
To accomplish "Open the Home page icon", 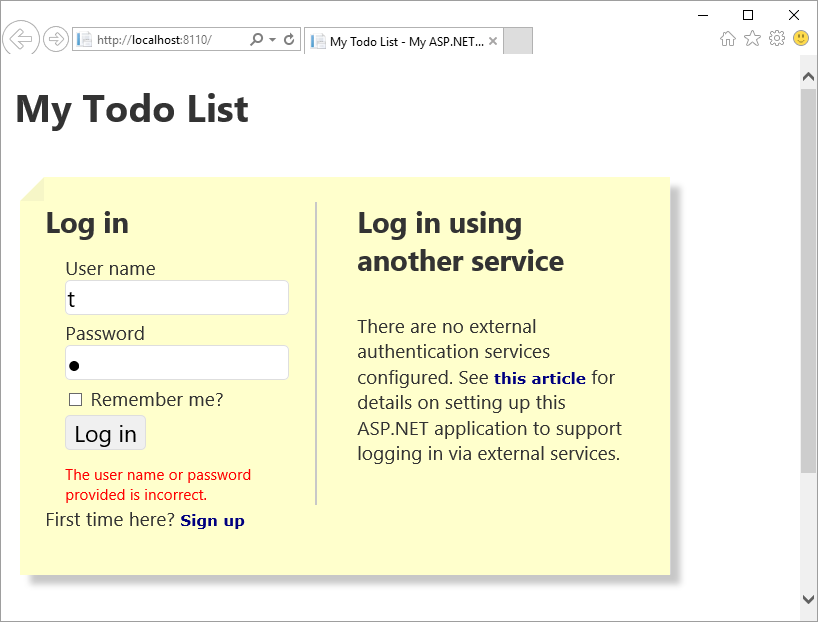I will coord(728,39).
